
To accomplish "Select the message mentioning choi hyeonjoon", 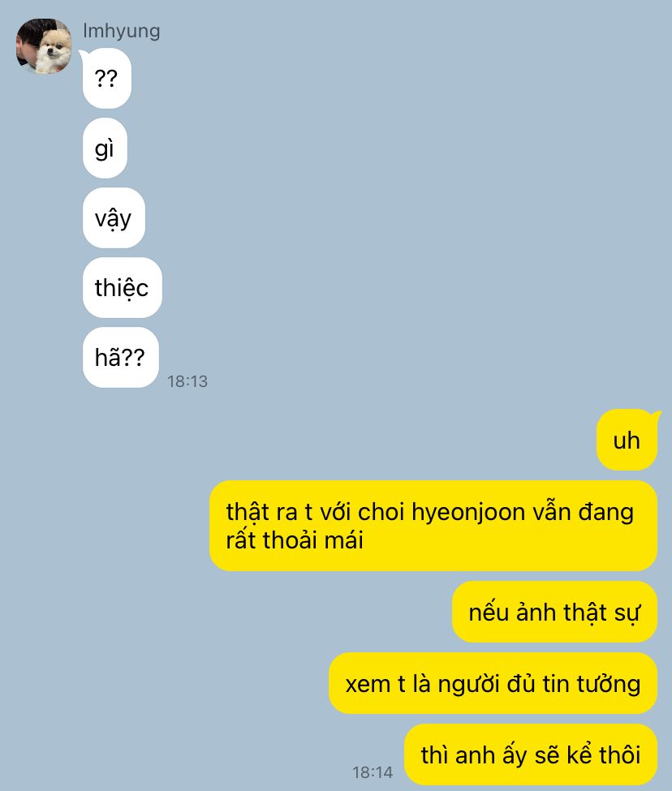I will click(x=433, y=526).
